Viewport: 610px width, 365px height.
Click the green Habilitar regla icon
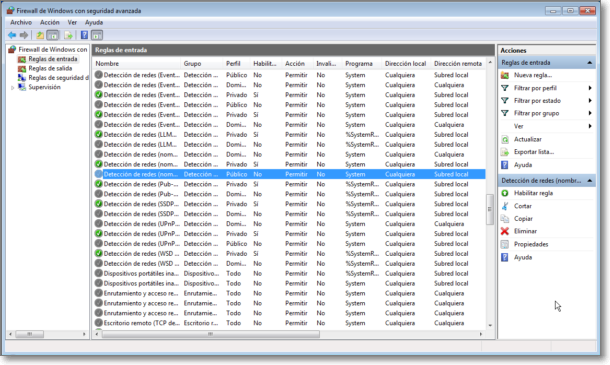[505, 193]
